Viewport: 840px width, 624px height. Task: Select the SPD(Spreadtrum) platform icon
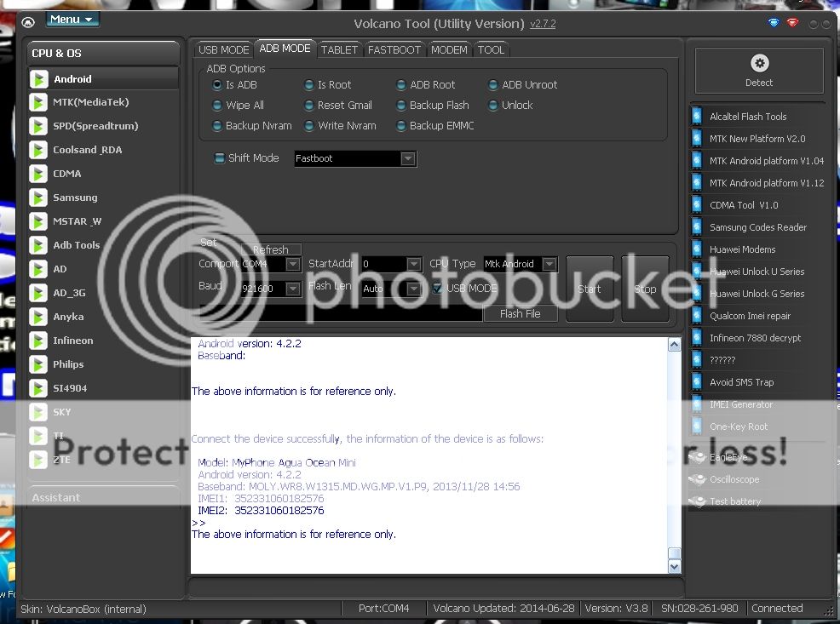[x=38, y=126]
